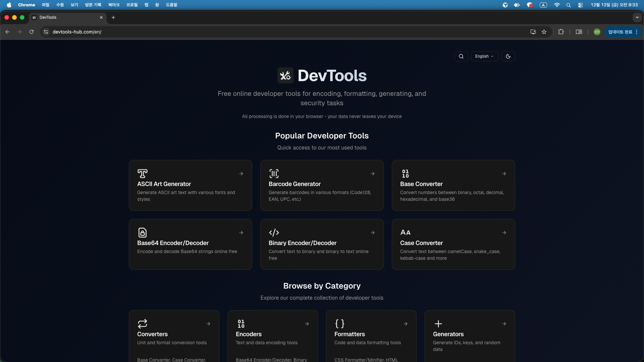The width and height of the screenshot is (644, 362).
Task: Select the Binary Encoder/Decoder code icon
Action: pos(274,233)
